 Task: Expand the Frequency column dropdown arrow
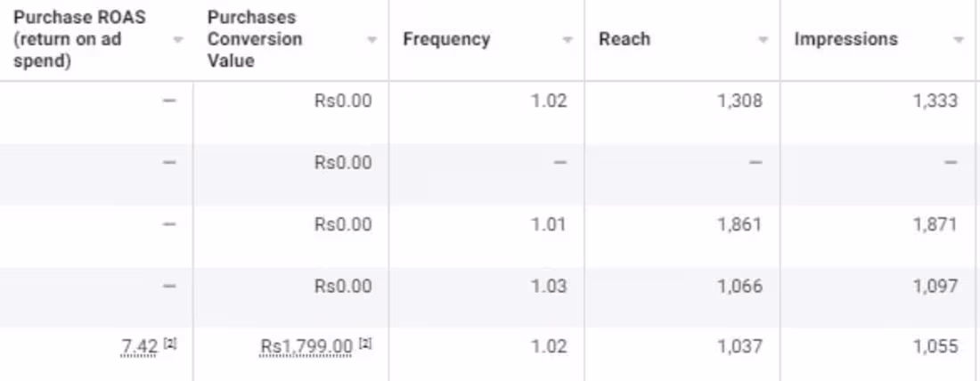point(568,40)
